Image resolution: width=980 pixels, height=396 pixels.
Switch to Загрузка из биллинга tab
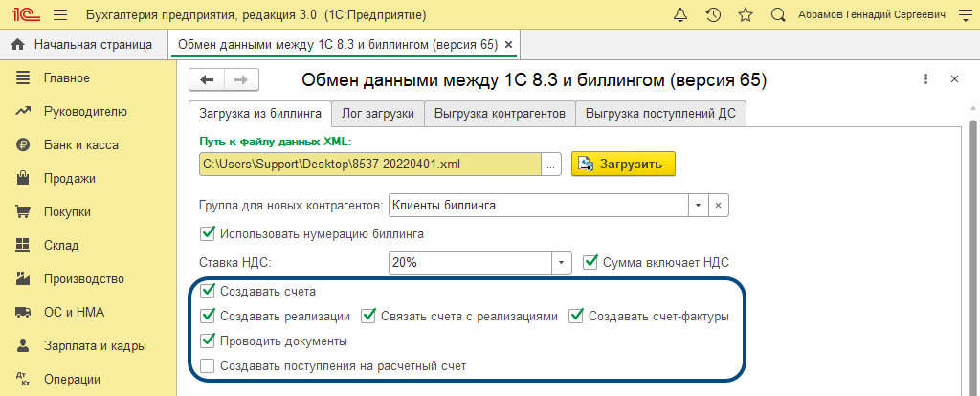[260, 114]
